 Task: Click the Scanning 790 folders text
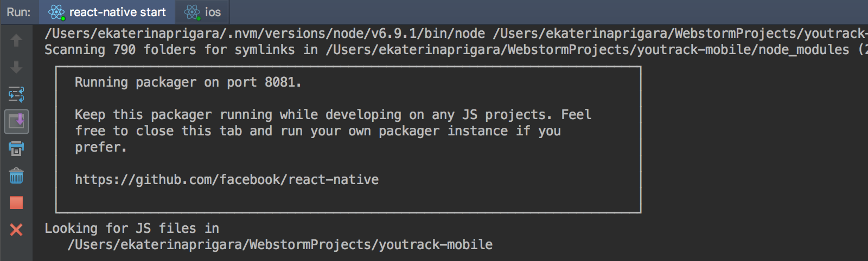pos(170,50)
